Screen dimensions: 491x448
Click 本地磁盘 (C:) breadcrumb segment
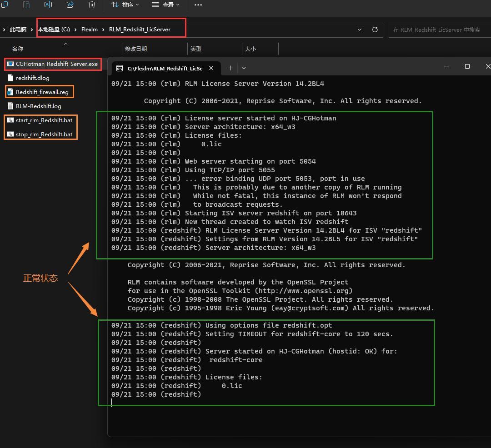(54, 30)
